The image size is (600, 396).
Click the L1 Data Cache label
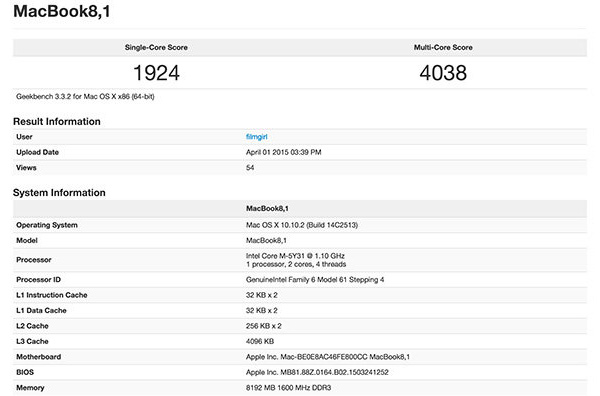pyautogui.click(x=41, y=310)
